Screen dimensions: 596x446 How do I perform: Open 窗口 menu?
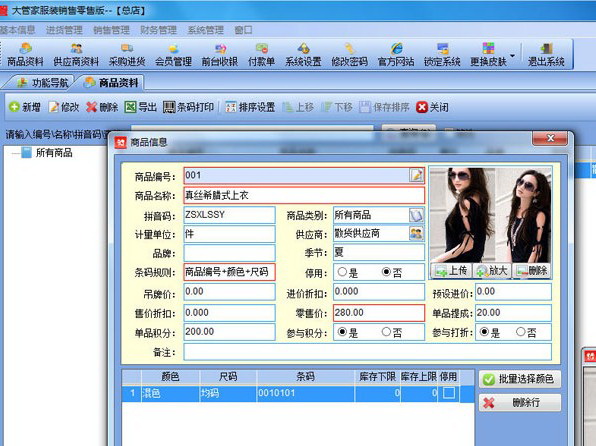[243, 30]
